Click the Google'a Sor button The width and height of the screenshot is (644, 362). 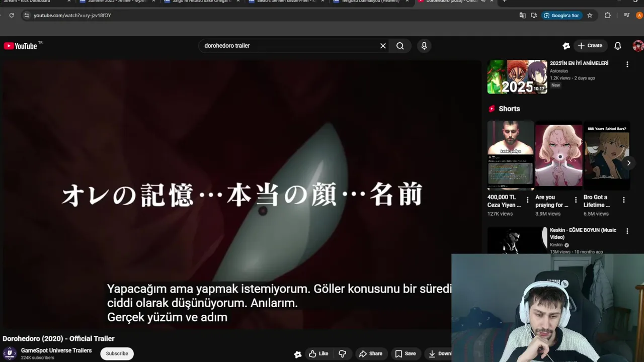click(561, 16)
